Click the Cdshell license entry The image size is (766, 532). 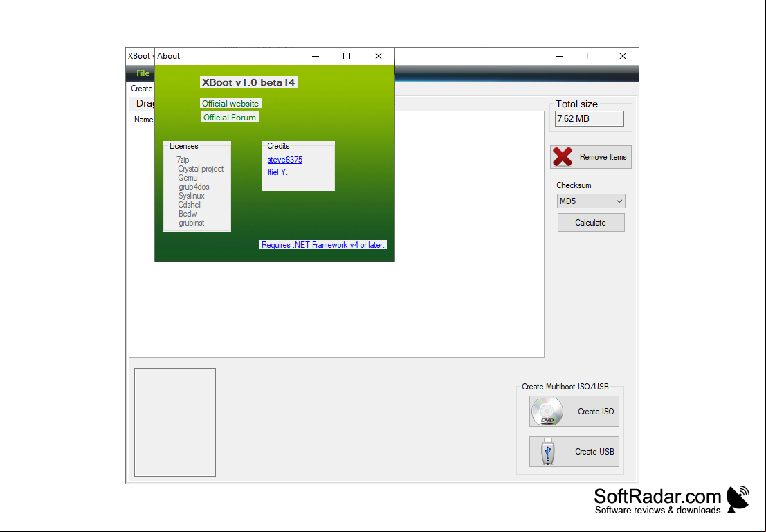coord(190,205)
